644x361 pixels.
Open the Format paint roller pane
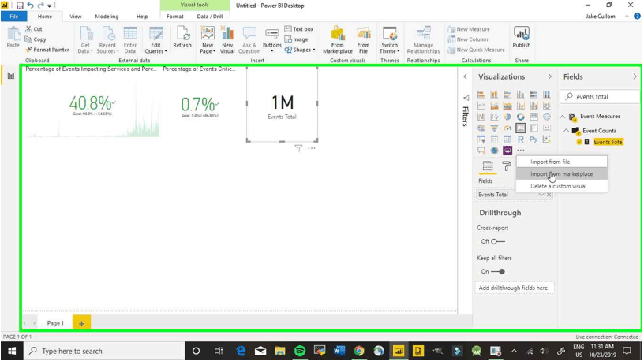point(507,166)
